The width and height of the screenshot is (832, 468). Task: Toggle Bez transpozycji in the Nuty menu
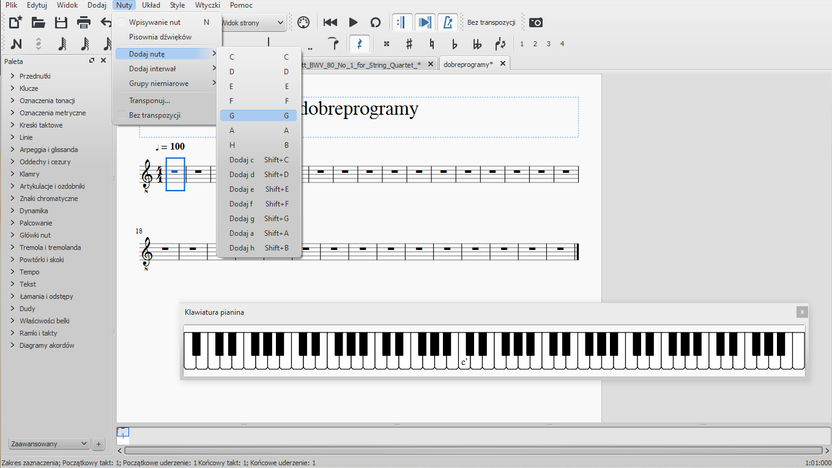166,115
